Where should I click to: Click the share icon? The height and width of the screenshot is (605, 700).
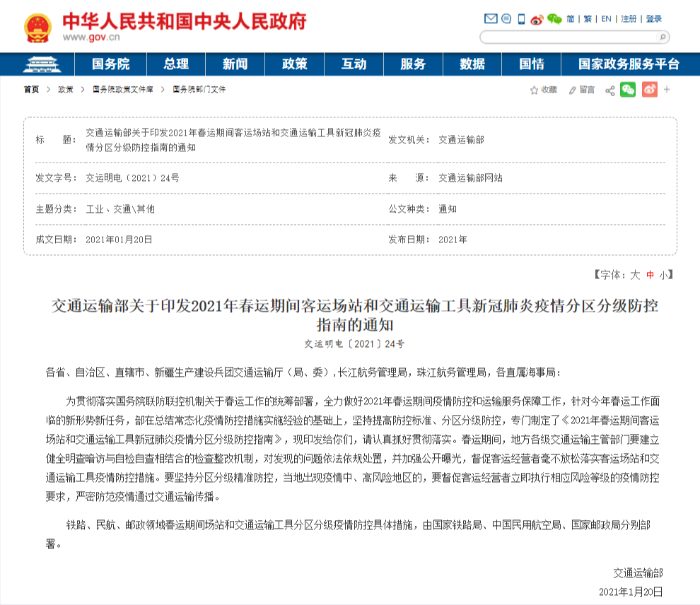pyautogui.click(x=609, y=90)
